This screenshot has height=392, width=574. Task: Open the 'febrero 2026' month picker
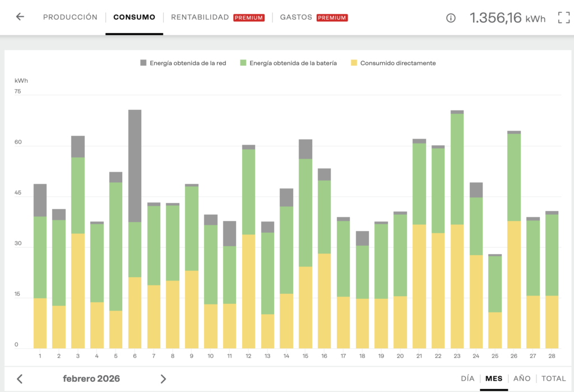(91, 379)
